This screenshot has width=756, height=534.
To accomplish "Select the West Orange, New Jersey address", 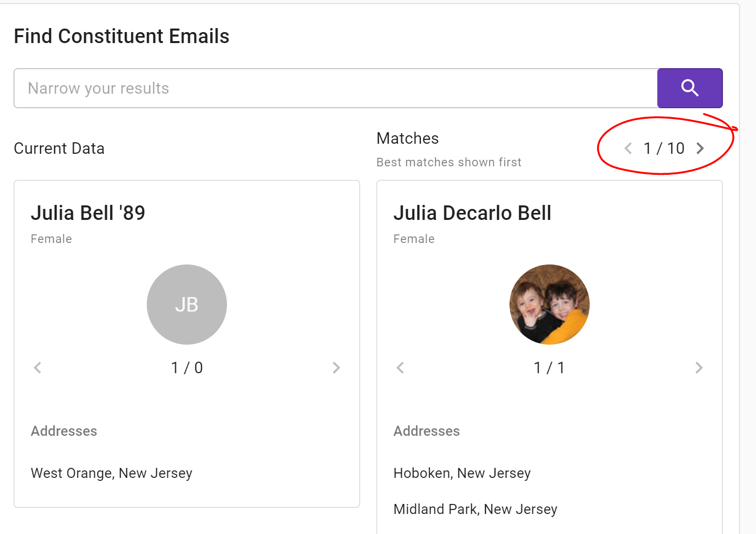I will 111,473.
